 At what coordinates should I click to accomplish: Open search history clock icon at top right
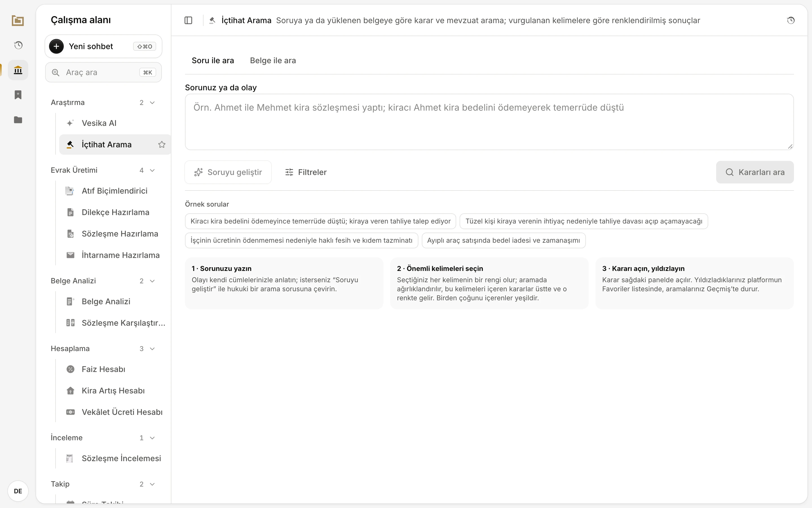pyautogui.click(x=791, y=21)
